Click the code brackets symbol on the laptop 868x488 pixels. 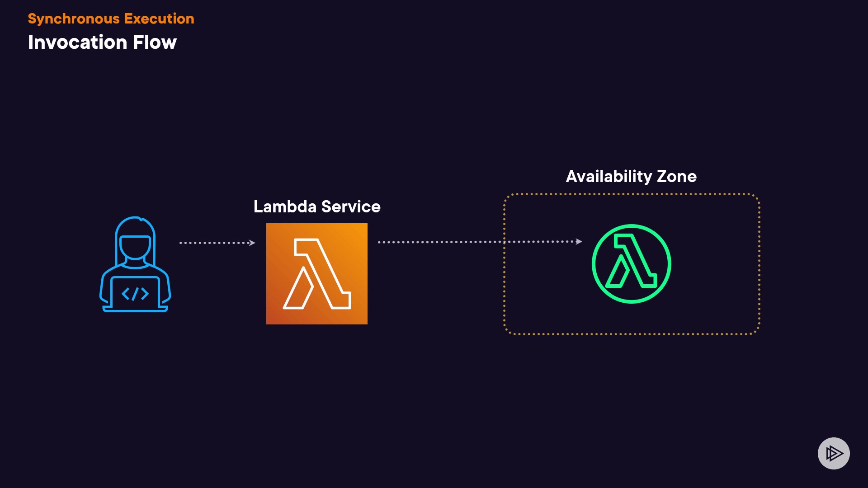point(135,294)
